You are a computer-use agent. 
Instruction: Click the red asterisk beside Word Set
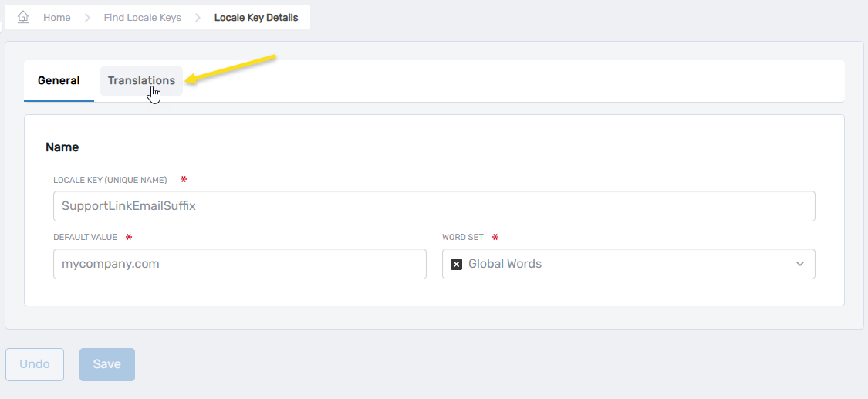pyautogui.click(x=494, y=237)
